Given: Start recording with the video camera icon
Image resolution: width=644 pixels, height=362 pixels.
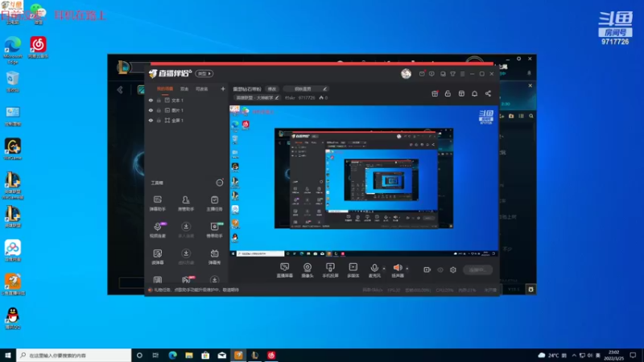Looking at the screenshot, I should (427, 269).
